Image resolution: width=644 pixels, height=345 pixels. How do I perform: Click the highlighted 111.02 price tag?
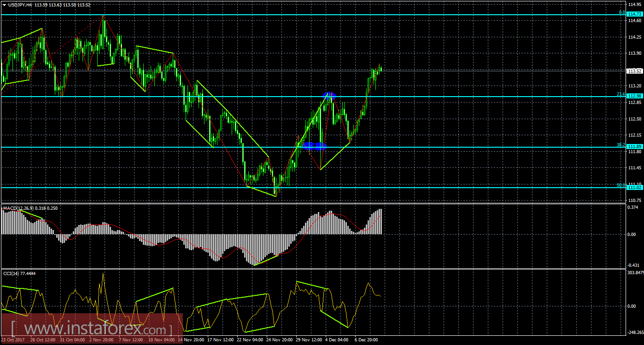click(x=635, y=188)
